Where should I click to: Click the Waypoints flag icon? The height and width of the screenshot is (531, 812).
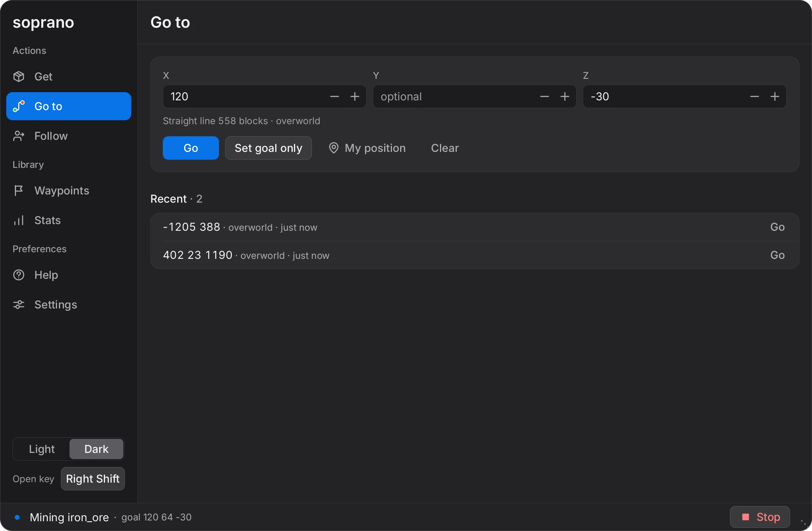(19, 191)
